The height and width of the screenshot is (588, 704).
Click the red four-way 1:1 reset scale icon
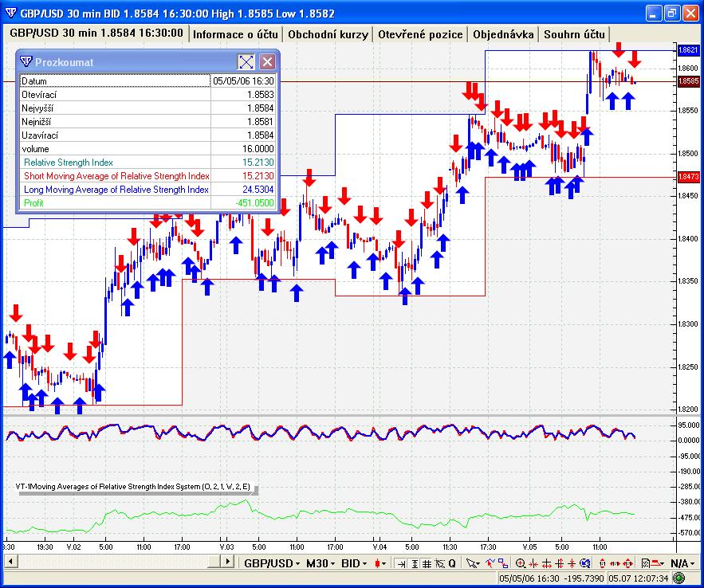627,564
